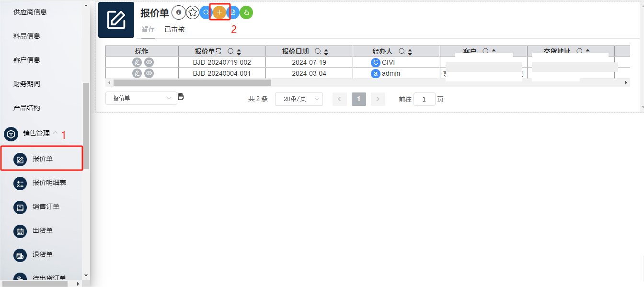Edit quotation BJD-20240719-002 with pencil icon

click(137, 62)
